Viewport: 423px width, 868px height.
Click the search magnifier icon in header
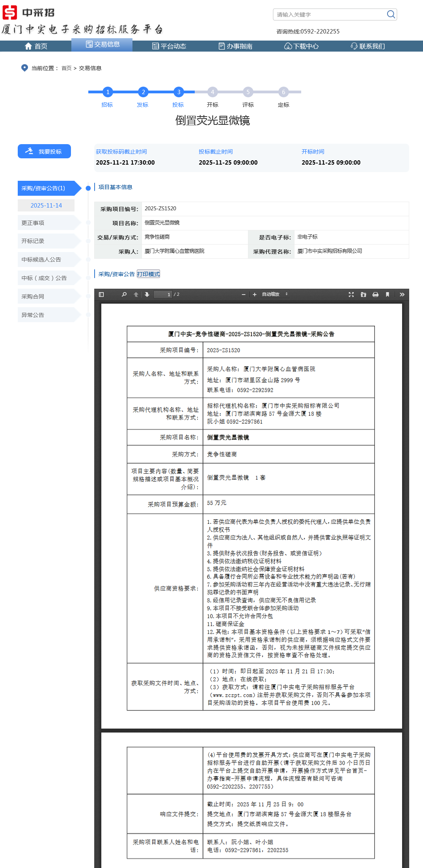pyautogui.click(x=391, y=15)
